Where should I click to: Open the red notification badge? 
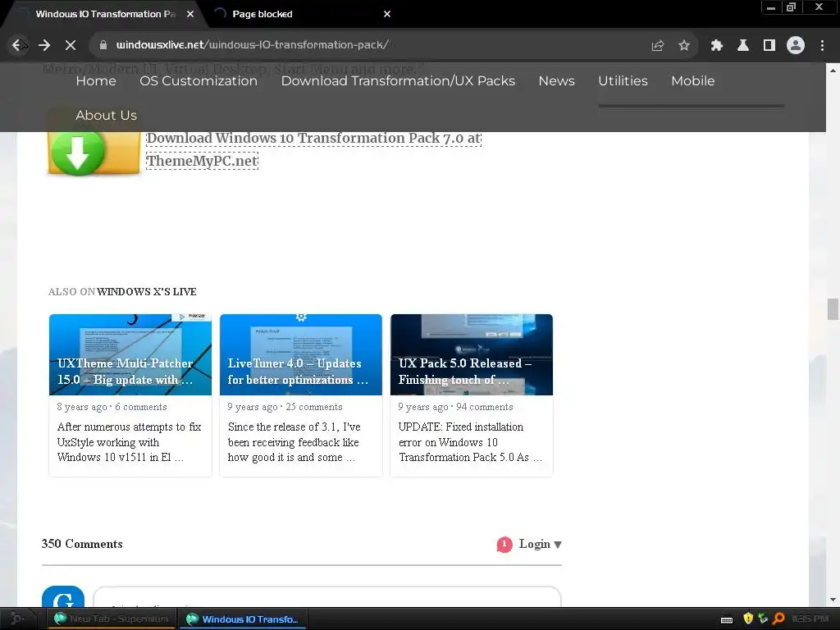pyautogui.click(x=504, y=545)
